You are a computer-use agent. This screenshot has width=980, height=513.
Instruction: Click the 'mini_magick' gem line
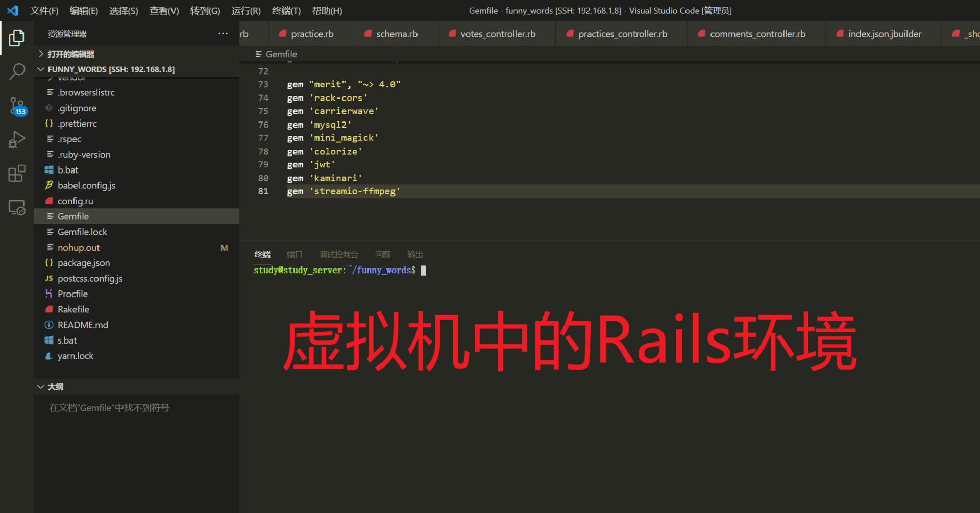[x=332, y=138]
